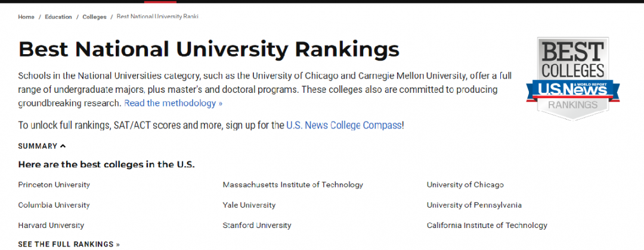Open U.S. News College Compass link

344,126
